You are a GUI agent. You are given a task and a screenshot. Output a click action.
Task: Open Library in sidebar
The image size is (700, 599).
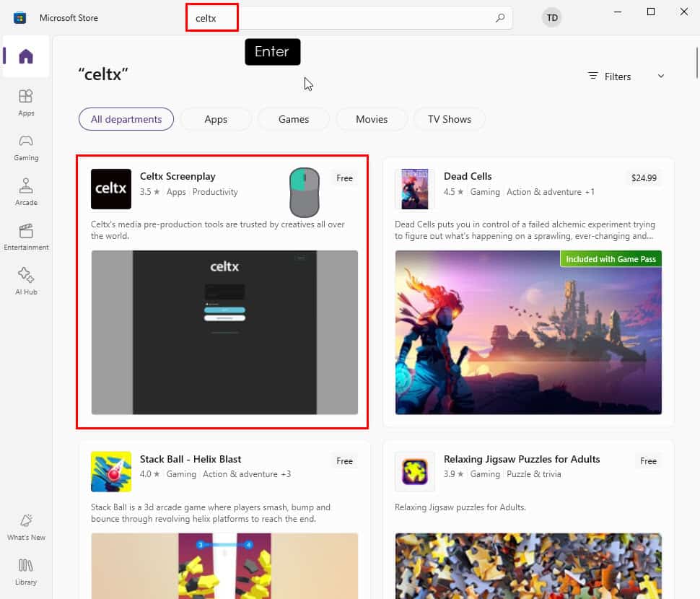26,571
